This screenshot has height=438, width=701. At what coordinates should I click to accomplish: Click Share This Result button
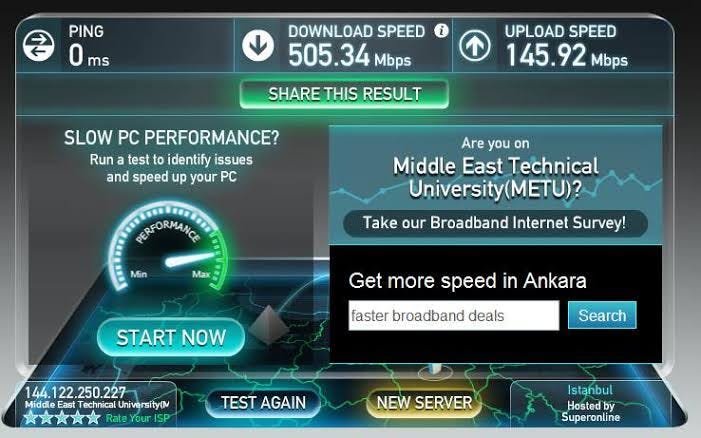344,94
